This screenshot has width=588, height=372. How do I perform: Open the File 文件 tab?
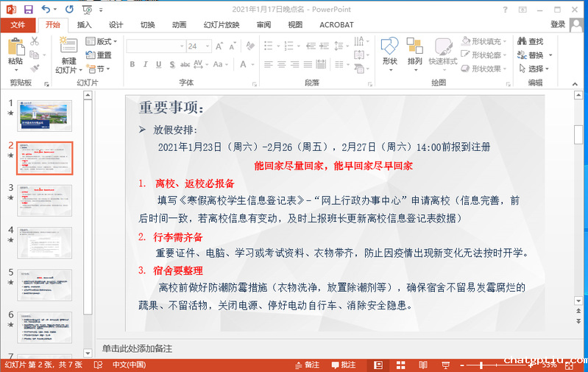click(x=18, y=25)
